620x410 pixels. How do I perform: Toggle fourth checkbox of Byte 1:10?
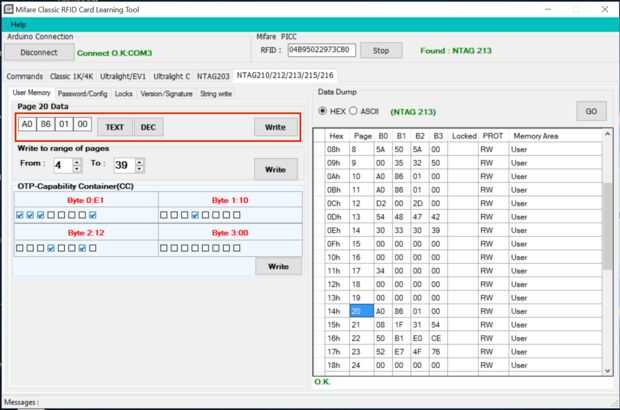click(x=195, y=215)
